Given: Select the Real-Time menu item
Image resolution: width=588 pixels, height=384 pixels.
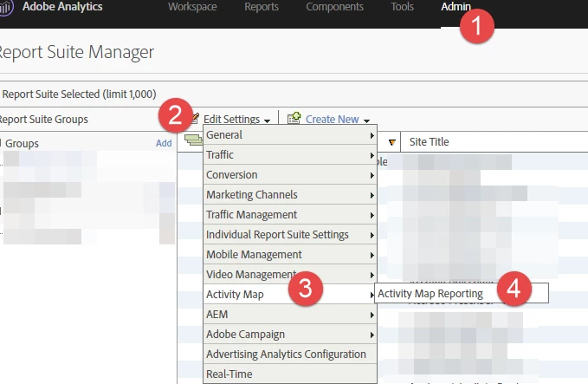Looking at the screenshot, I should coord(289,374).
